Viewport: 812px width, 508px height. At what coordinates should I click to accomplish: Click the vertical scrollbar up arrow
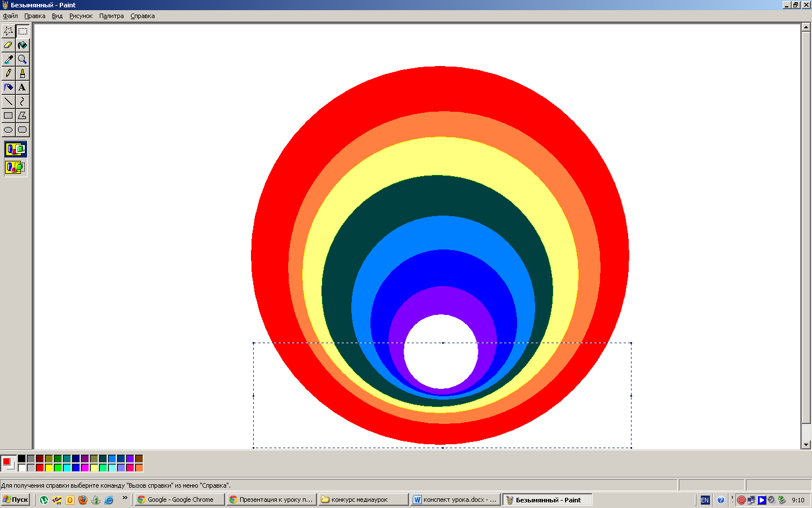(806, 27)
